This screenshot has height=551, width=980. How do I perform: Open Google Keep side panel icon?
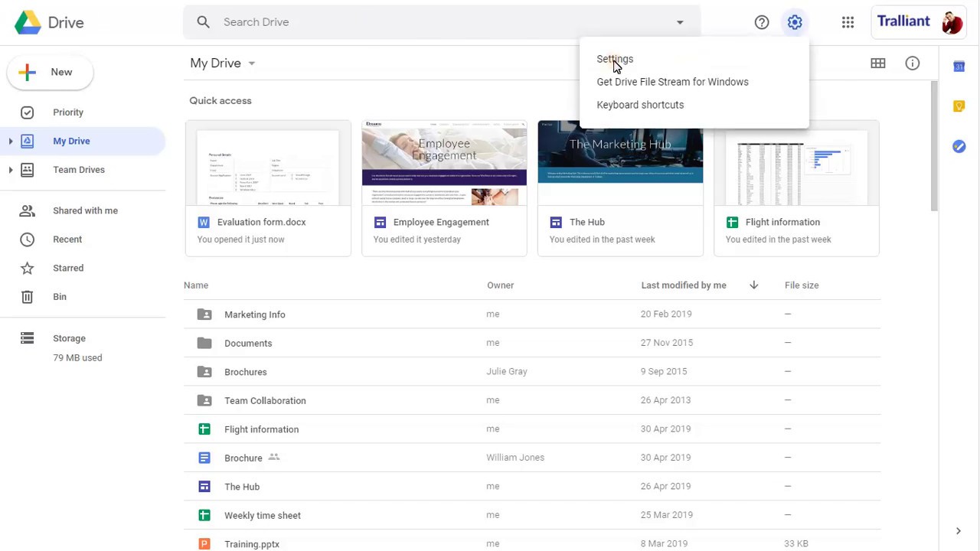(x=959, y=106)
